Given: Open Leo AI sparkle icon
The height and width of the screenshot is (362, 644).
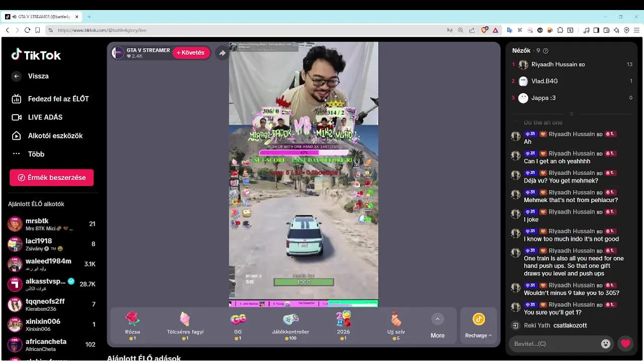Looking at the screenshot, I should pos(616,30).
